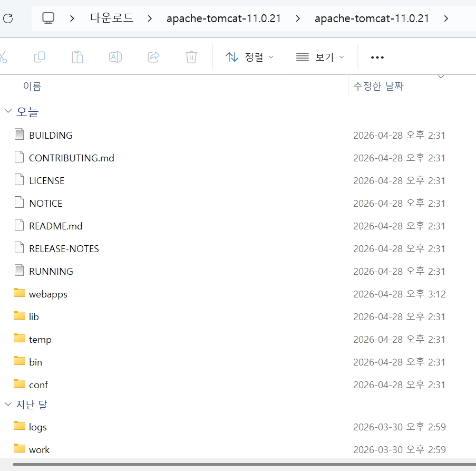
Task: Click the Paste clipboard icon
Action: [77, 57]
